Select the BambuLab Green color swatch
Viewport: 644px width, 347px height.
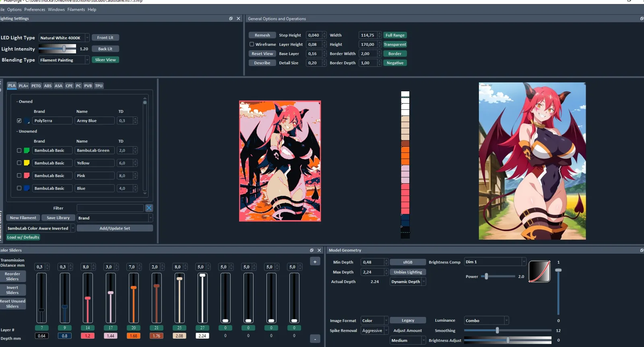[x=27, y=150]
